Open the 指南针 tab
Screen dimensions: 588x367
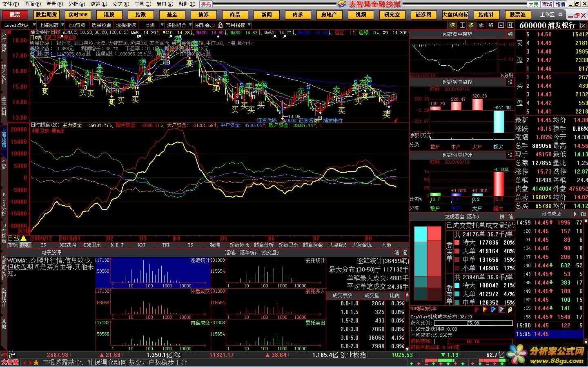coord(486,15)
